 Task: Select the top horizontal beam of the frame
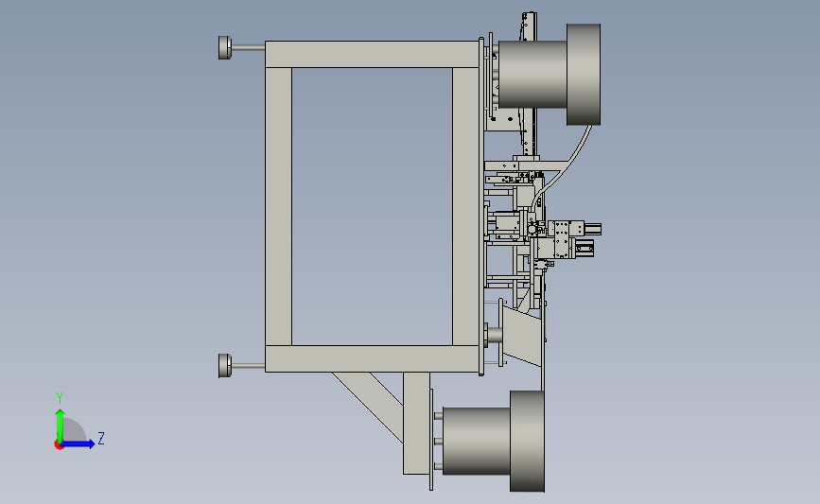[x=372, y=55]
